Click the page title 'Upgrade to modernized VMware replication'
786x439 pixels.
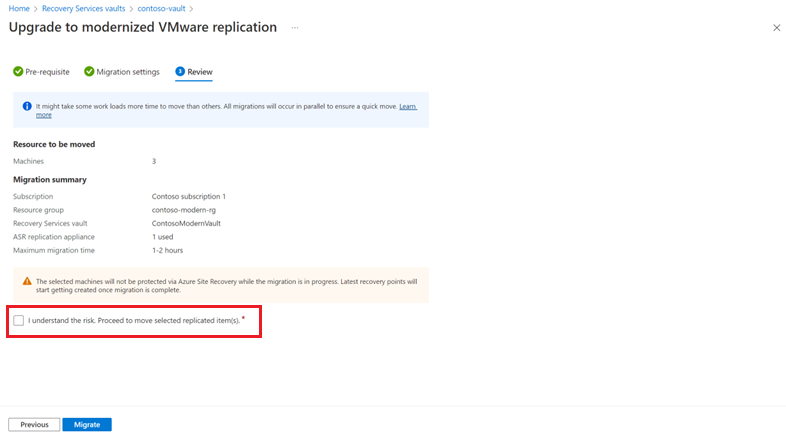coord(143,28)
